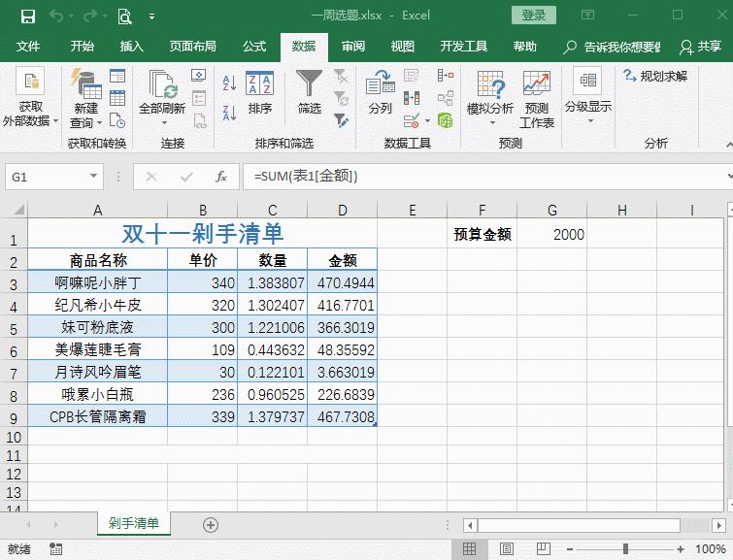
Task: Click From Table icon in 获取和转换
Action: [x=117, y=98]
